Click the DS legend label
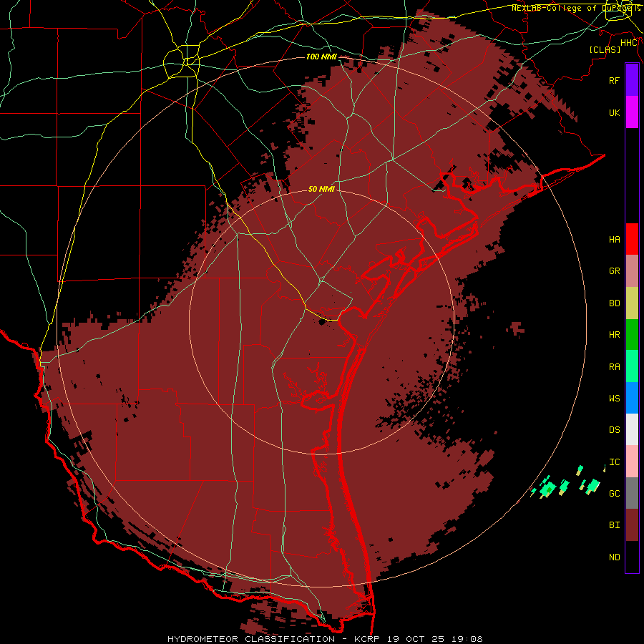 (614, 430)
